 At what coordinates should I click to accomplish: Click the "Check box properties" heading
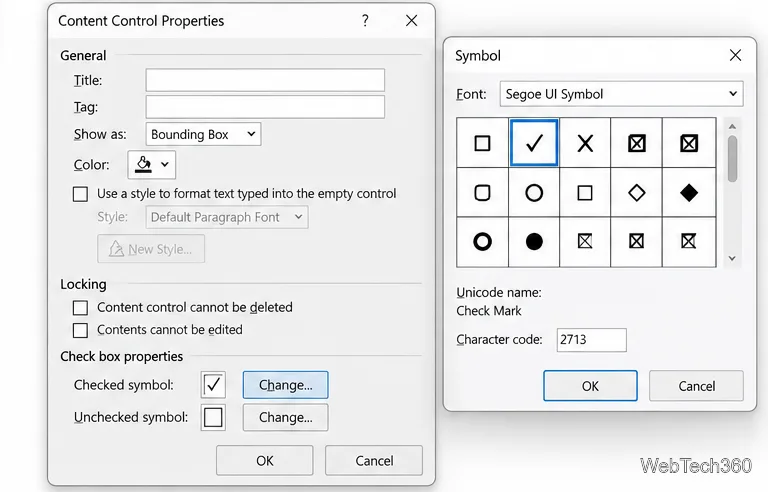121,356
